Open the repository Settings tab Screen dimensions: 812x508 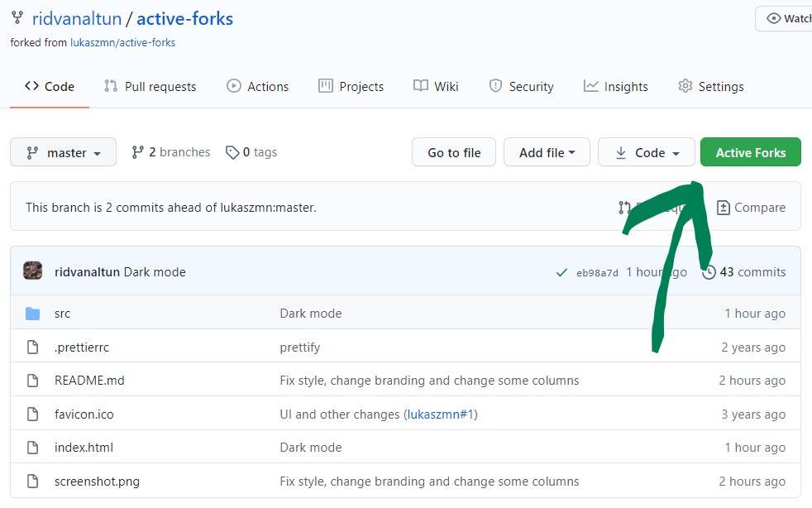point(711,87)
